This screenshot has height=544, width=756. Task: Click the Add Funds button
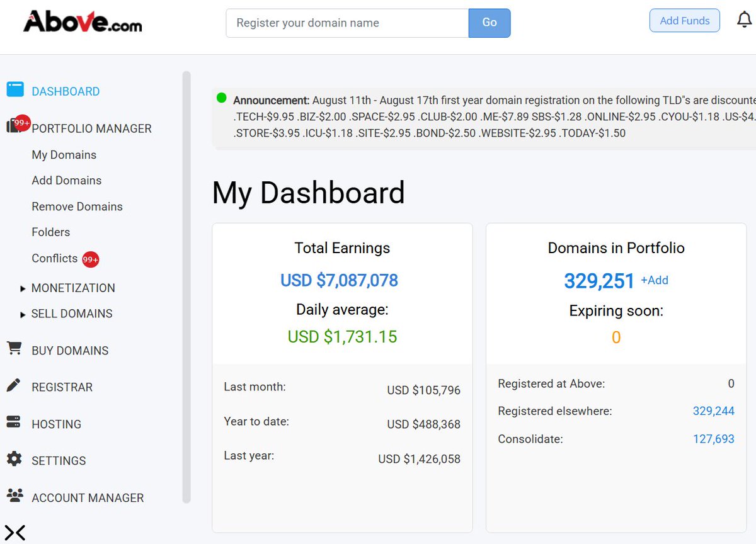pos(685,20)
